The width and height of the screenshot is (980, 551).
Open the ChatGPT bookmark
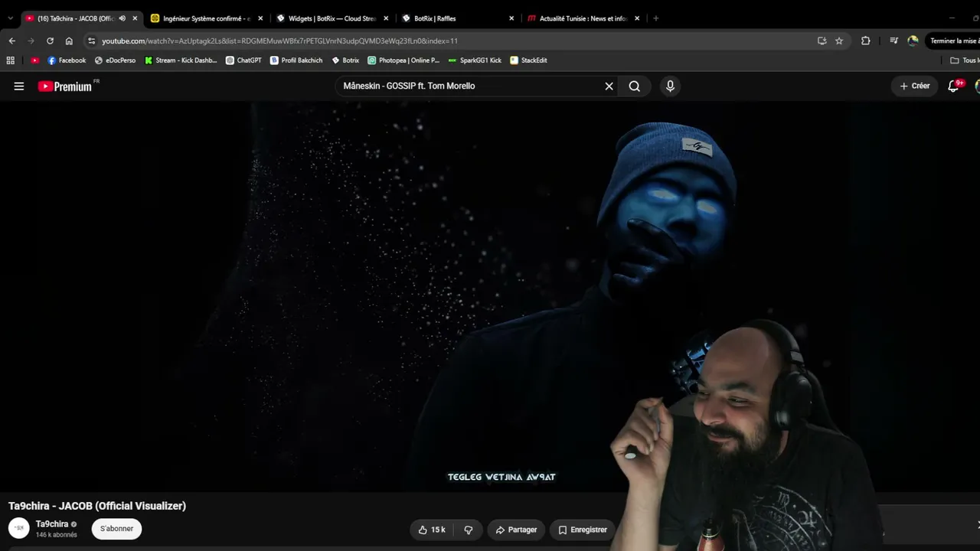242,60
